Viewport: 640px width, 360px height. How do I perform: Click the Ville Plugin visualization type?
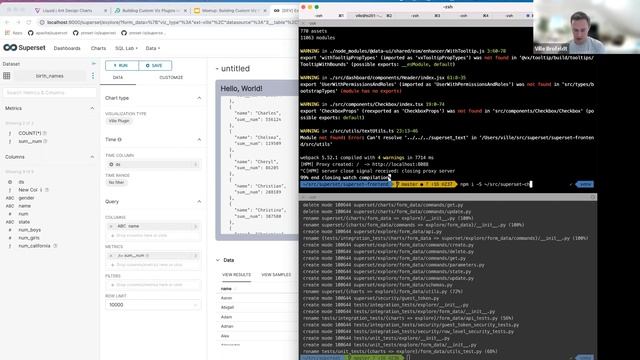(119, 121)
